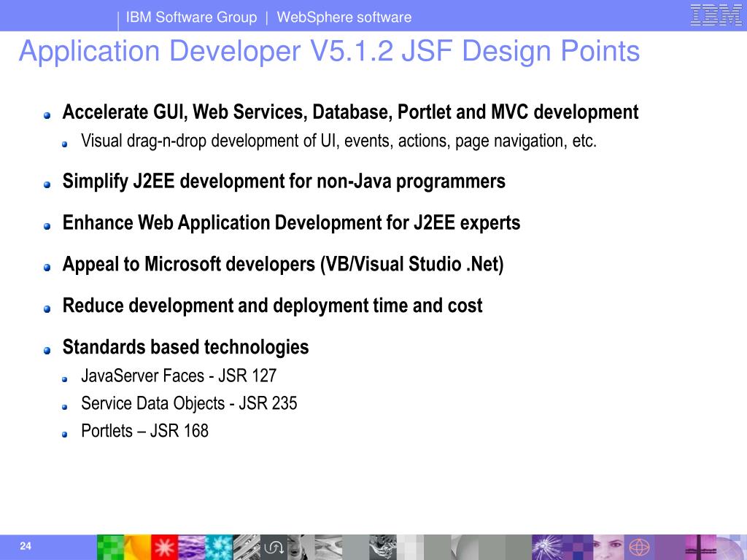Click the IBM logo in the header
Viewport: 747px width, 560px height.
716,15
